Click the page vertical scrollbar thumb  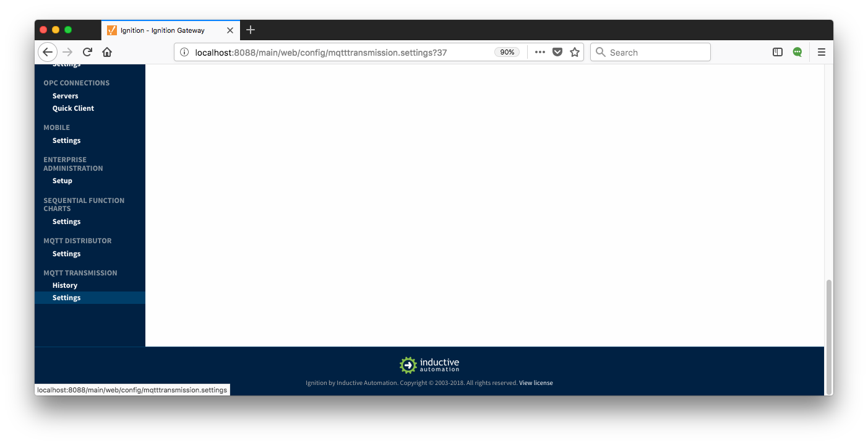(x=829, y=337)
